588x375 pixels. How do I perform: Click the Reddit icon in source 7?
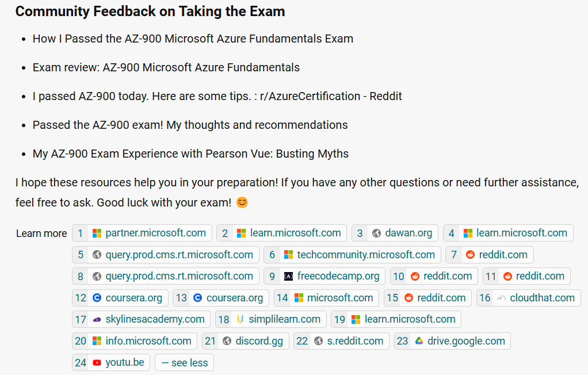[x=470, y=255]
